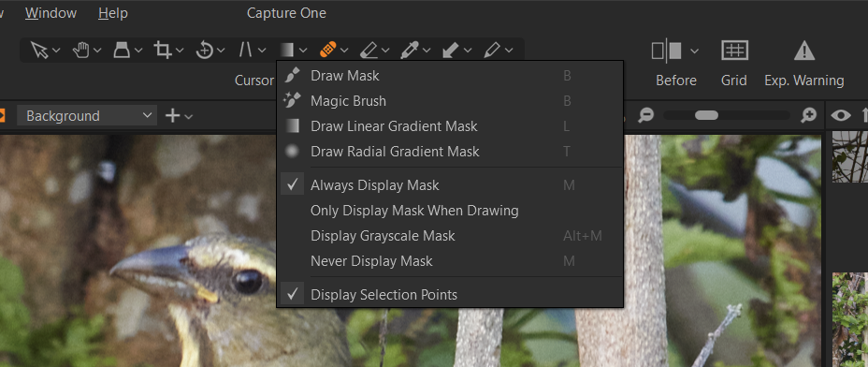
Task: Toggle the eye proof visibility icon
Action: [x=841, y=115]
